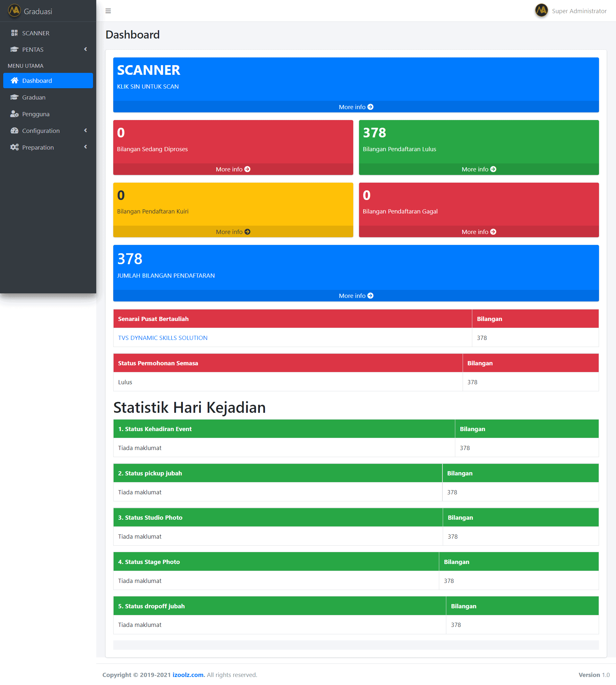Visit the izoolz.com footer link
This screenshot has height=685, width=616.
[189, 675]
